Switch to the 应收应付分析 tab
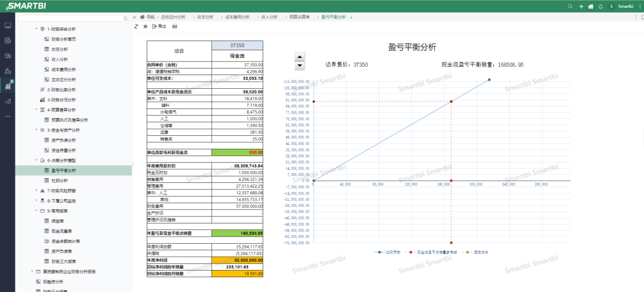Image resolution: width=644 pixels, height=292 pixels. [x=173, y=17]
